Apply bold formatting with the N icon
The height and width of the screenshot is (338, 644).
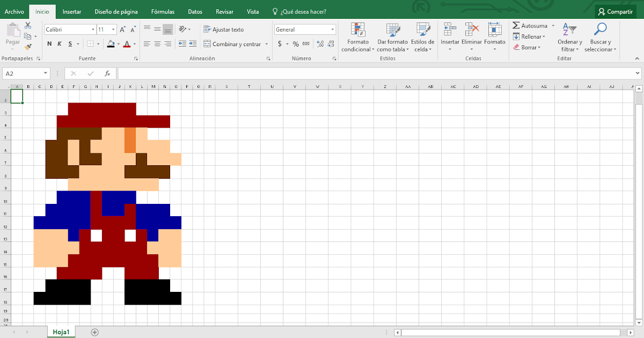(49, 43)
